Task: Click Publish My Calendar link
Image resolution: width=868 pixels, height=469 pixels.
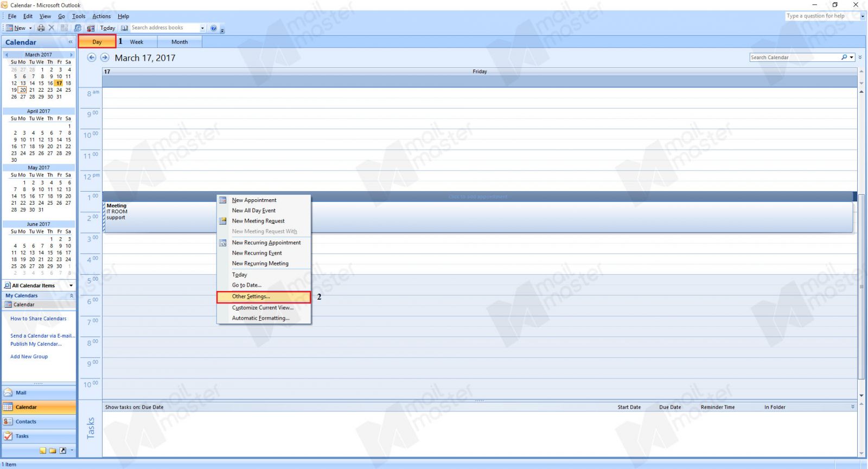Action: click(36, 344)
